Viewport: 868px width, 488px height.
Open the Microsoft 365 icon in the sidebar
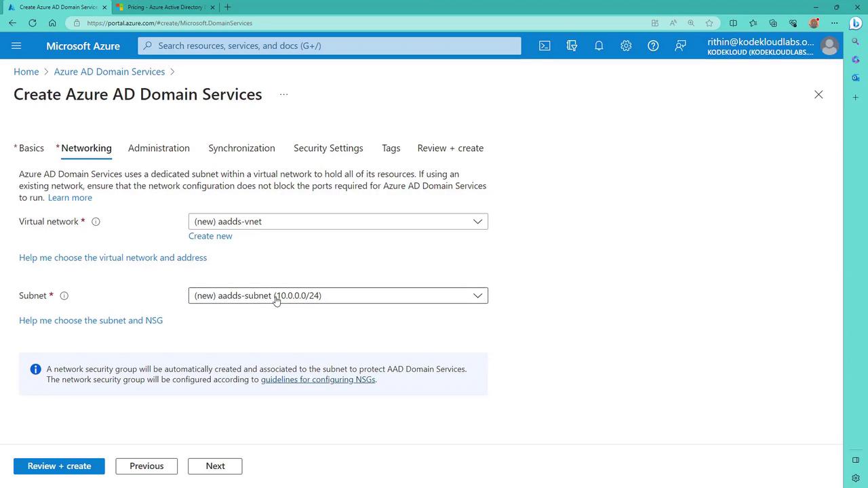(856, 60)
